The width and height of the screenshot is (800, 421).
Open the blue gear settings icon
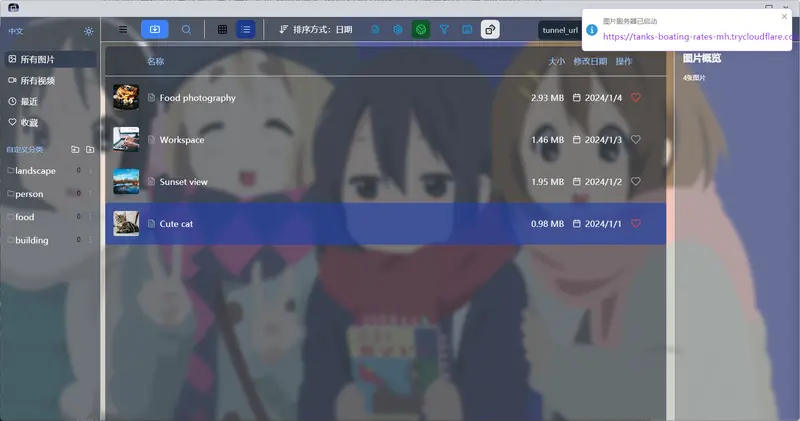(x=397, y=30)
